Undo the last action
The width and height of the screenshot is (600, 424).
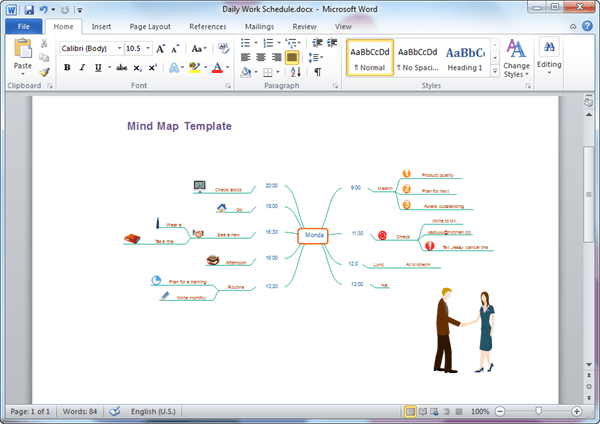point(43,10)
